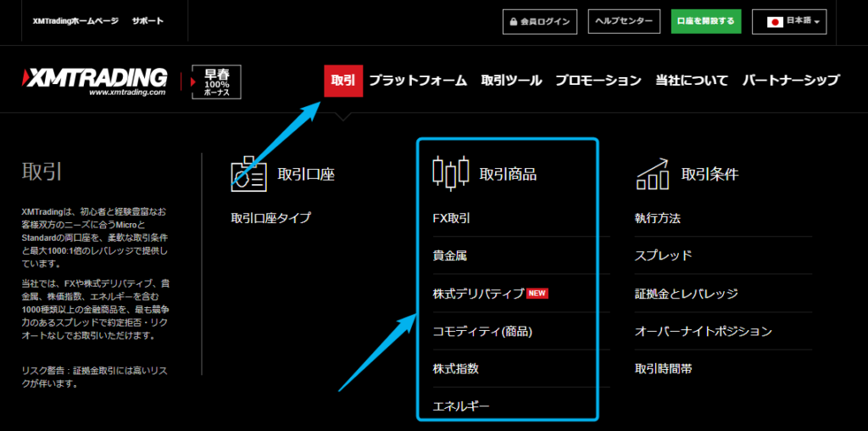Click the 取引口座 account card icon

point(248,174)
